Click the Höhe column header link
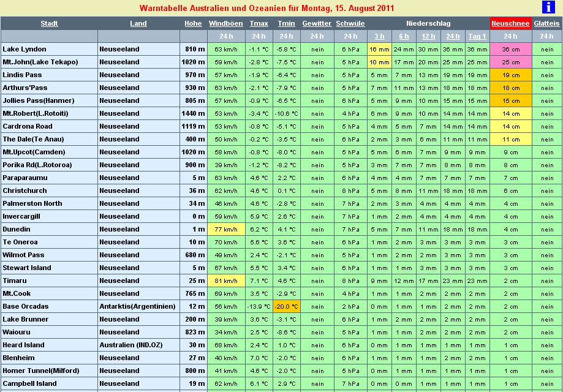 [x=193, y=23]
